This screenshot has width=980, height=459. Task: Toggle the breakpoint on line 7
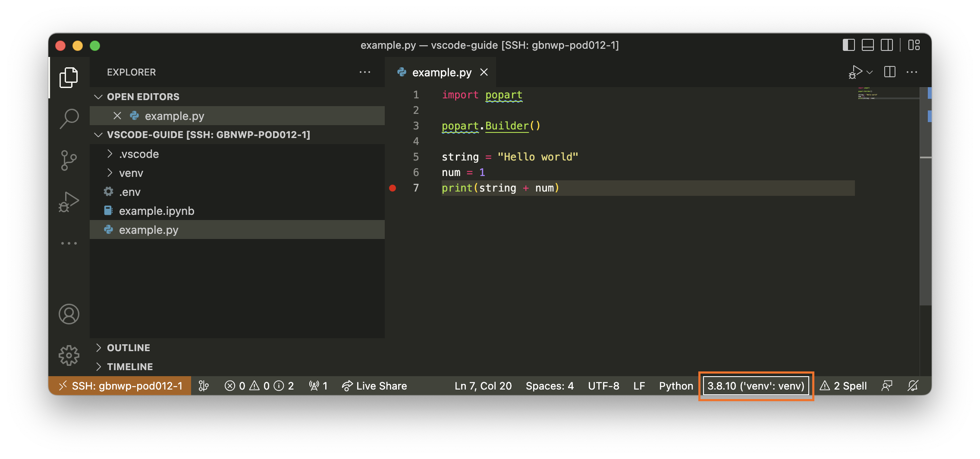(393, 188)
